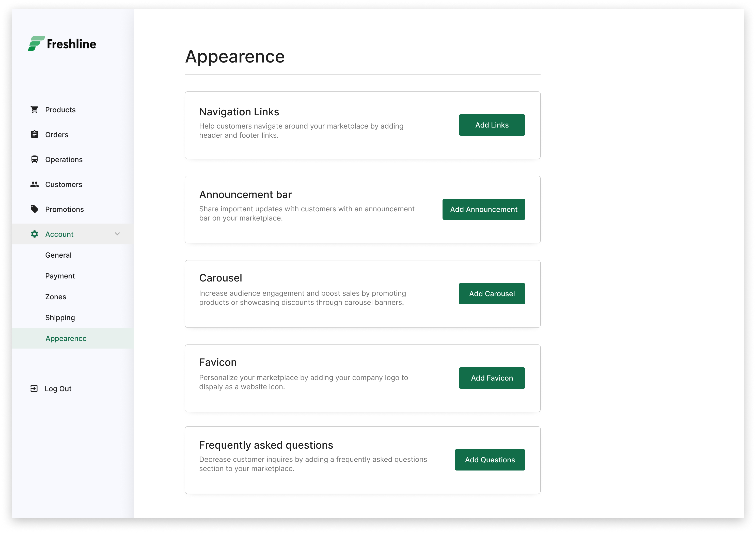Click the Add Announcement button

click(x=484, y=209)
